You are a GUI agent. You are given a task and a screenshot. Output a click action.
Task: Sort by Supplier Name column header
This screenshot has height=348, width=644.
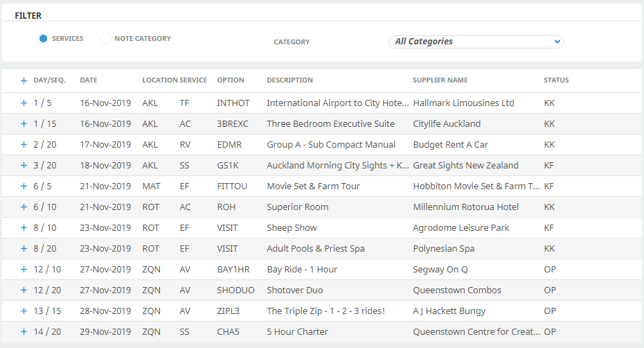440,80
